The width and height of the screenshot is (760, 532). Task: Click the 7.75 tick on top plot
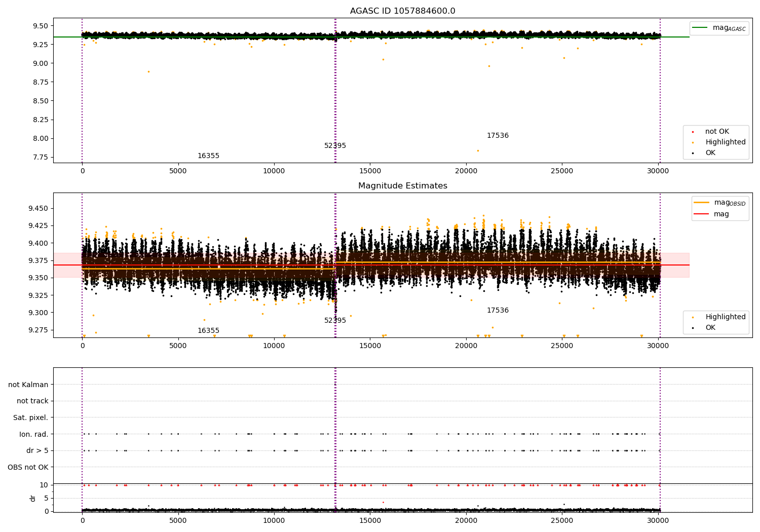40,157
